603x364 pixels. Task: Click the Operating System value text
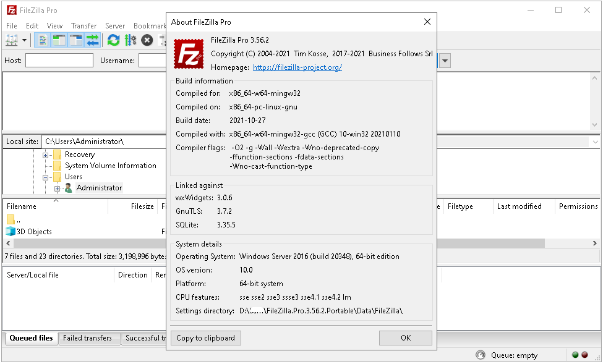pos(319,256)
